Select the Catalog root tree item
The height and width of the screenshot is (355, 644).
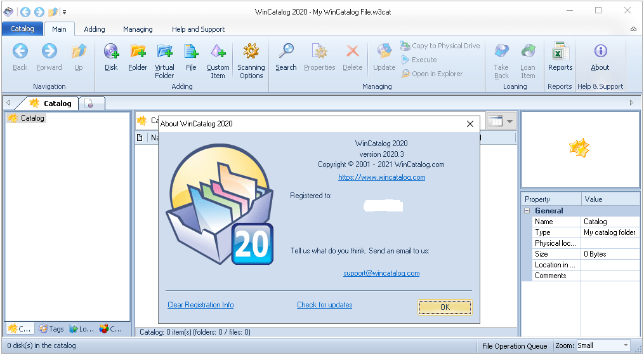coord(27,118)
